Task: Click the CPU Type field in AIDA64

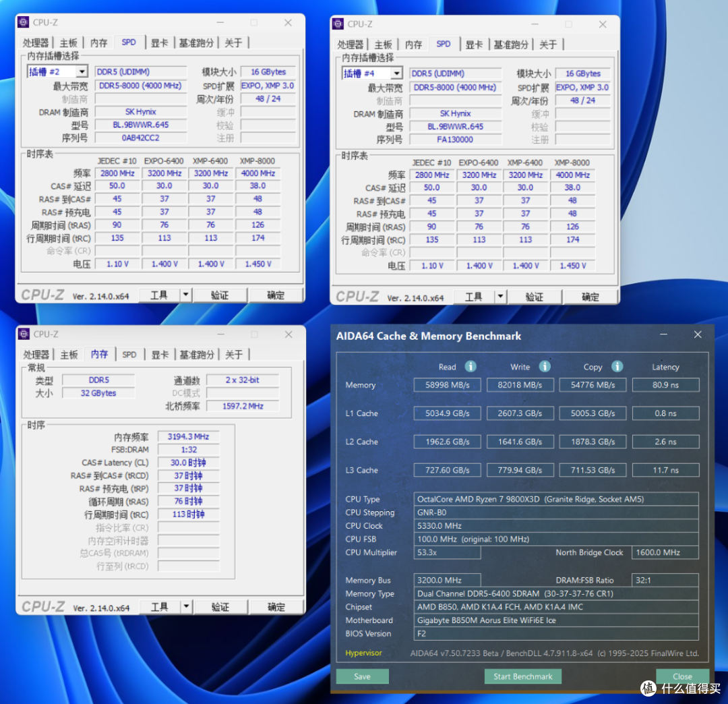Action: (x=556, y=499)
